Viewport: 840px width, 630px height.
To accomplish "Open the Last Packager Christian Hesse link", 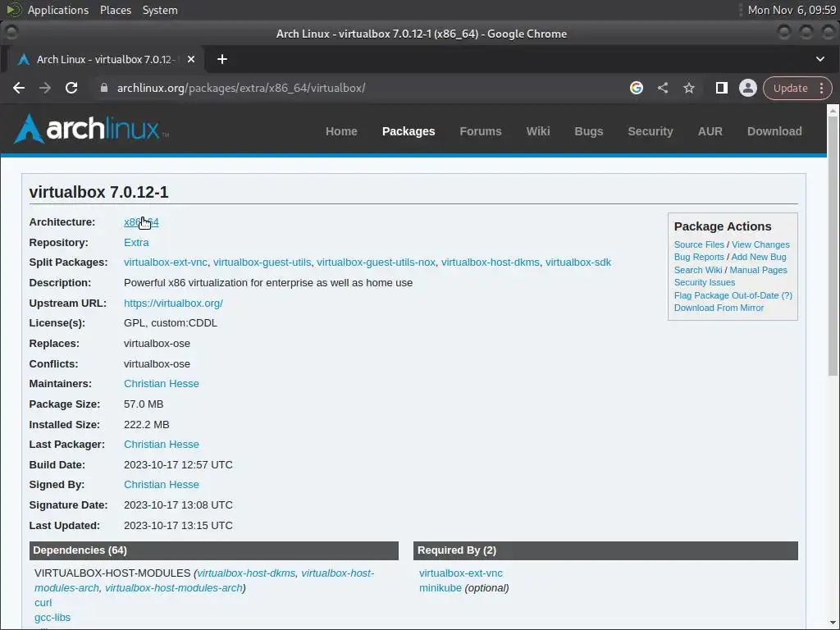I will [x=162, y=444].
